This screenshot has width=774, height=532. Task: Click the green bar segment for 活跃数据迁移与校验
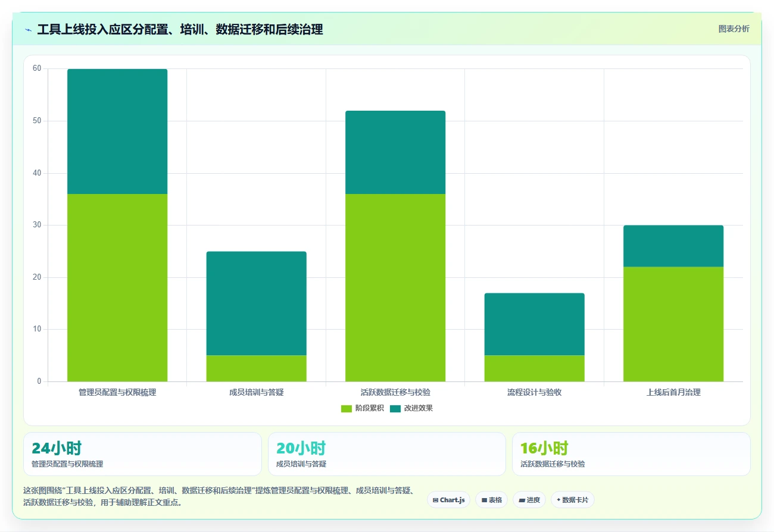click(x=395, y=287)
